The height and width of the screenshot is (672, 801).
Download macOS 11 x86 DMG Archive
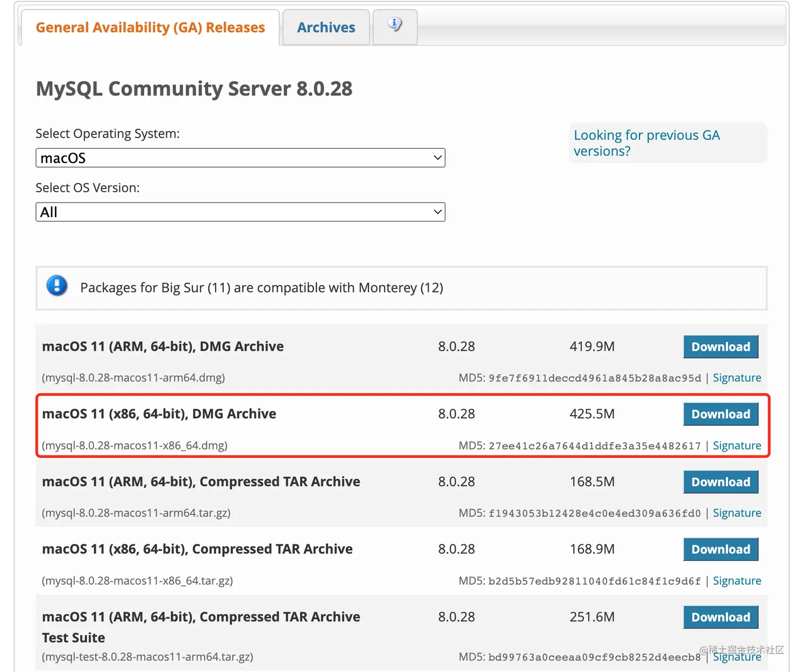tap(721, 414)
